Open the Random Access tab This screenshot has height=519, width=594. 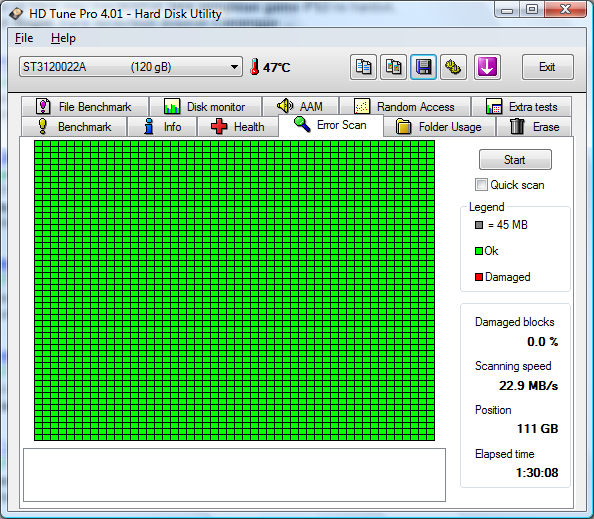405,106
